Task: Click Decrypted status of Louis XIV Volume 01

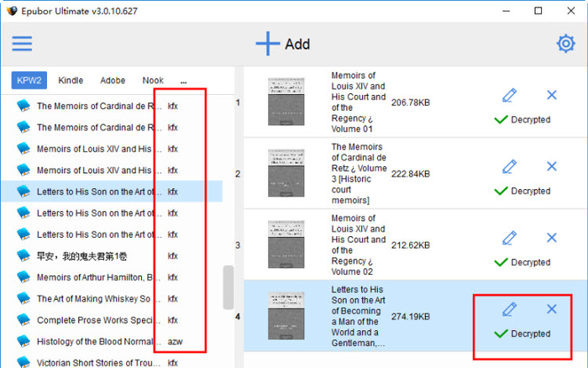Action: point(522,119)
